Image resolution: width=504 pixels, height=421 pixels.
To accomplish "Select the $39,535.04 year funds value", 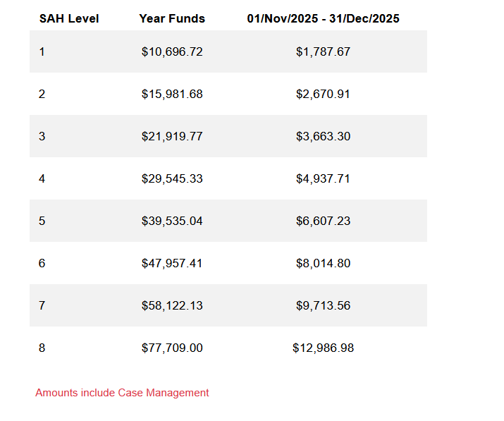I will tap(172, 221).
